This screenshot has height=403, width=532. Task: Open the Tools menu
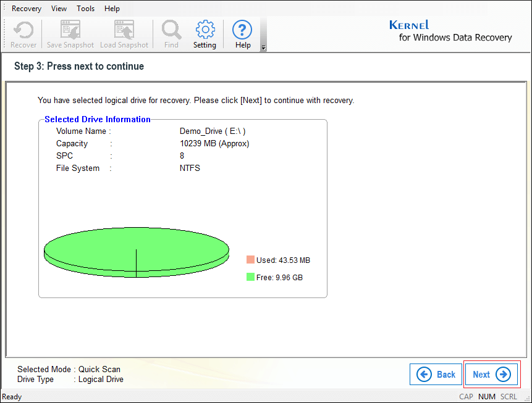pyautogui.click(x=85, y=9)
